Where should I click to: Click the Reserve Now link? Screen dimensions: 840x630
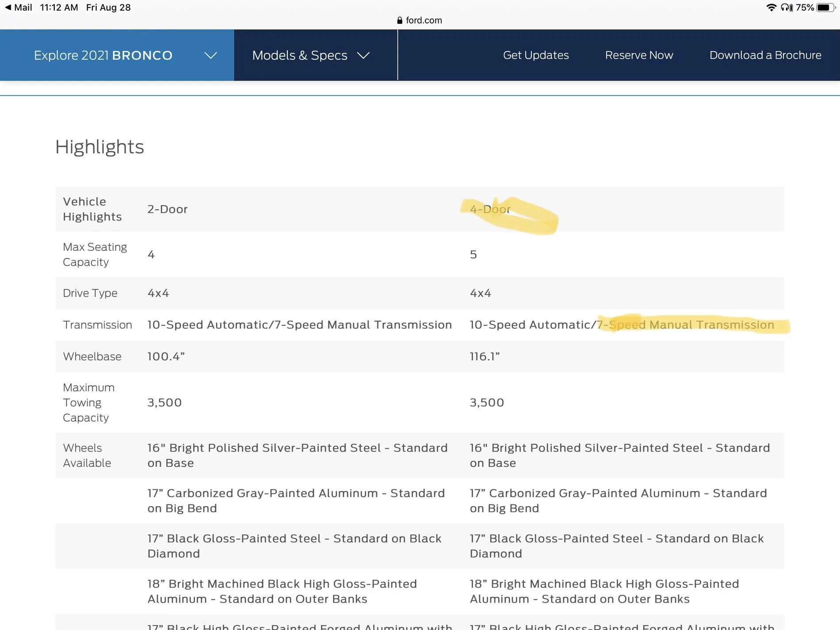pos(639,55)
